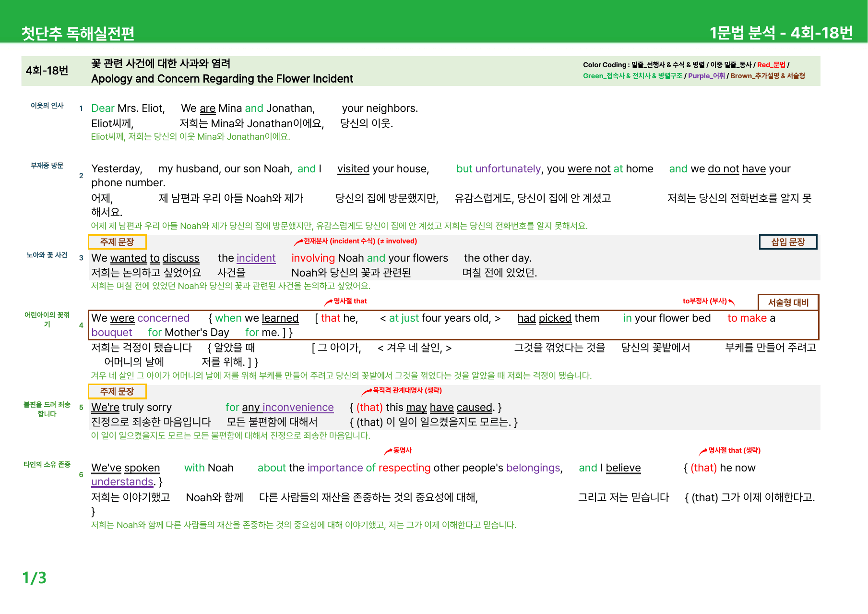Click the underlined 'caused' in sentence 5
Image resolution: width=868 pixels, height=614 pixels.
(x=474, y=408)
